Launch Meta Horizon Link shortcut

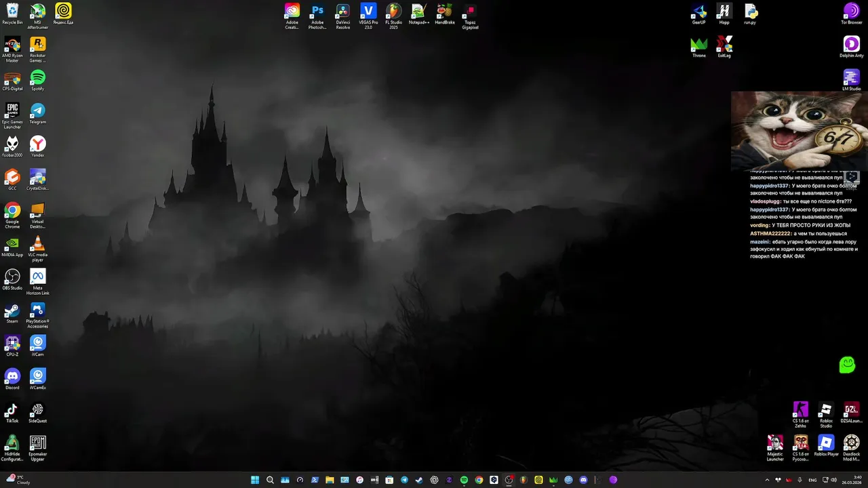(38, 282)
